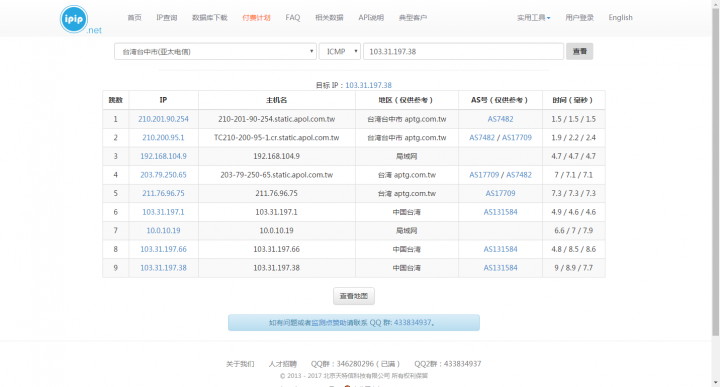Open the ICMP protocol dropdown
The image size is (720, 387).
(x=340, y=51)
